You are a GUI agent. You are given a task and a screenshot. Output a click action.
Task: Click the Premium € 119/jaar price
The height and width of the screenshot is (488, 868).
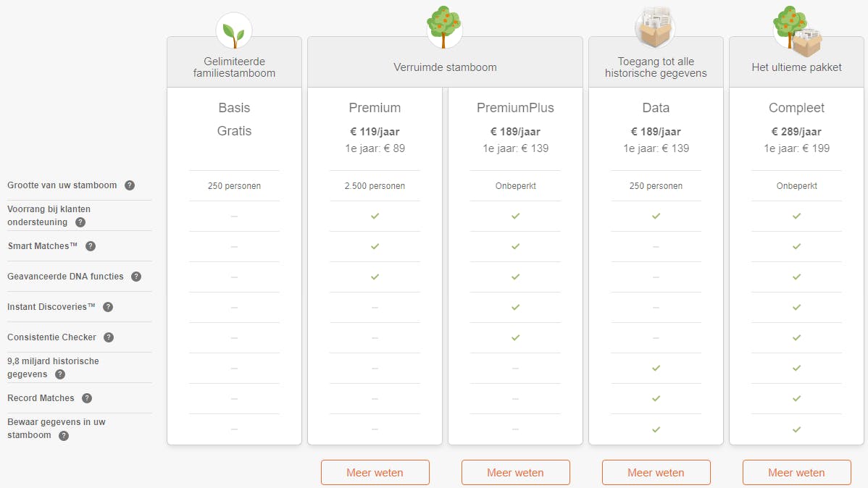[x=375, y=132]
